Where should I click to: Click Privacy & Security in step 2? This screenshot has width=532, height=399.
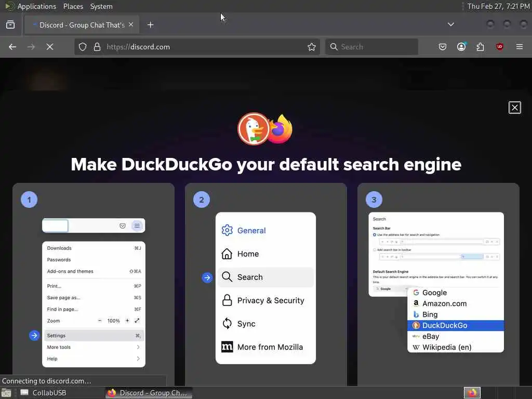click(x=265, y=301)
